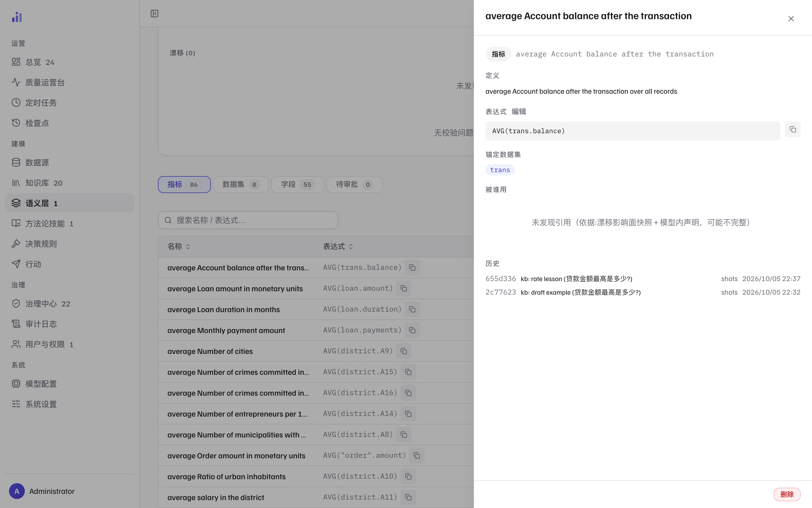This screenshot has height=508, width=812.
Task: Copy expression for AVG(district.A14)
Action: [408, 413]
